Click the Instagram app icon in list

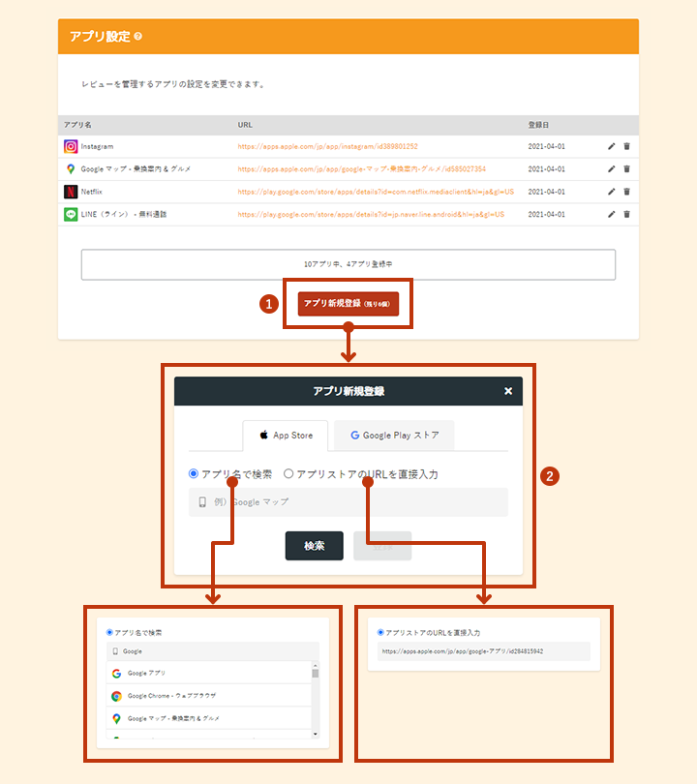[71, 146]
